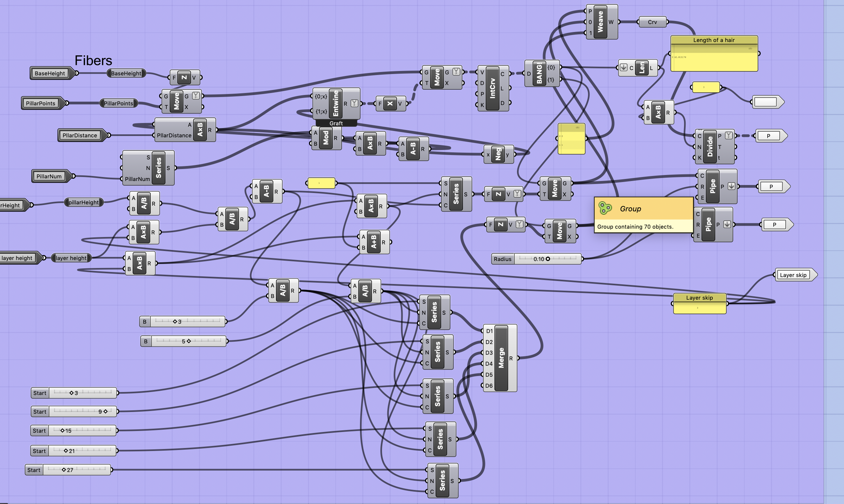This screenshot has width=844, height=504.
Task: Click the {0;x} input on Entwine
Action: (x=321, y=96)
